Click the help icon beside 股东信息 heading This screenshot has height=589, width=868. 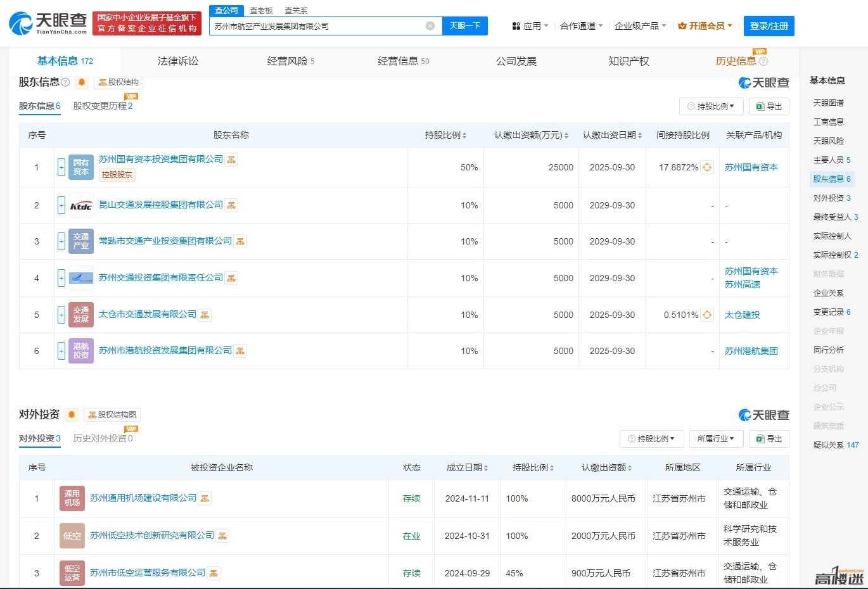coord(65,82)
